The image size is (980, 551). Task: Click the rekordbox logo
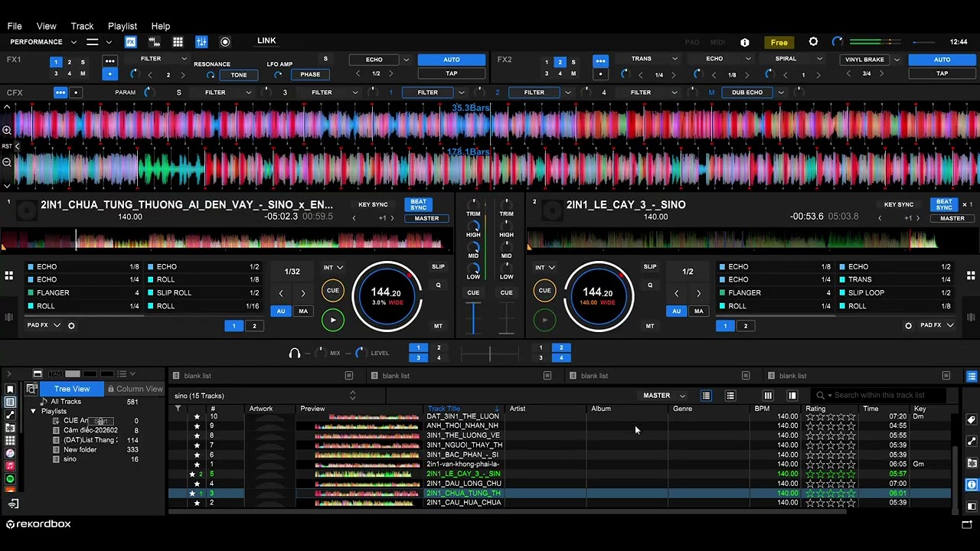pos(38,524)
